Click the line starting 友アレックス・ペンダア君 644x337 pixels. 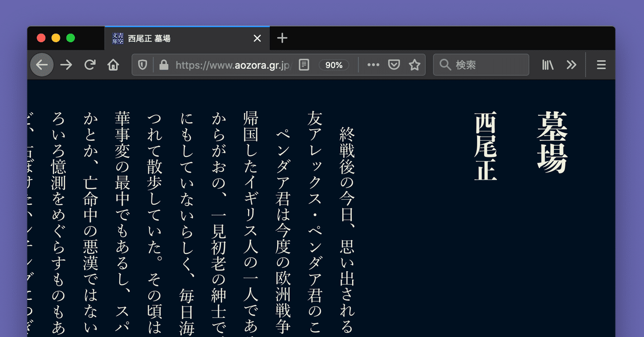click(x=314, y=223)
